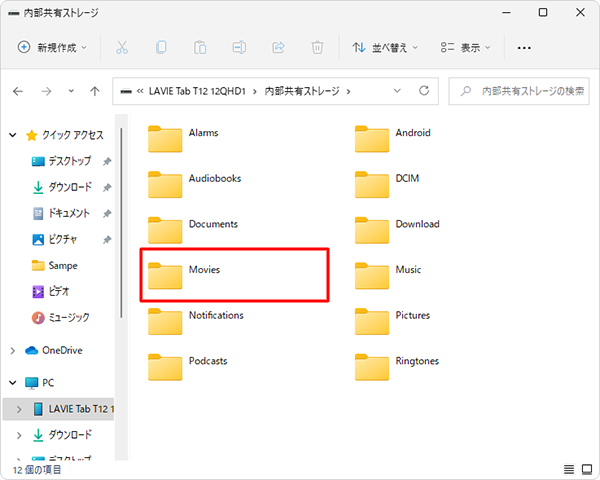Click the Delete trash can icon
The width and height of the screenshot is (600, 480).
tap(317, 47)
